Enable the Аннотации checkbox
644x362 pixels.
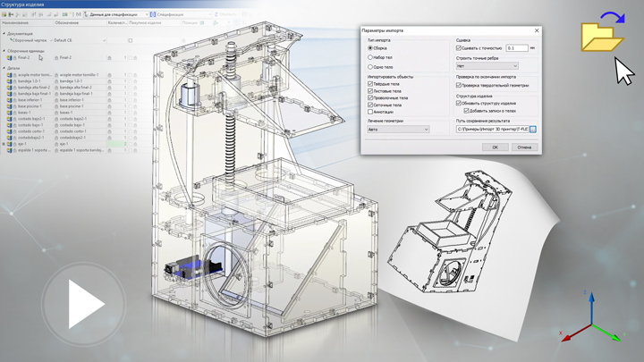coord(370,112)
